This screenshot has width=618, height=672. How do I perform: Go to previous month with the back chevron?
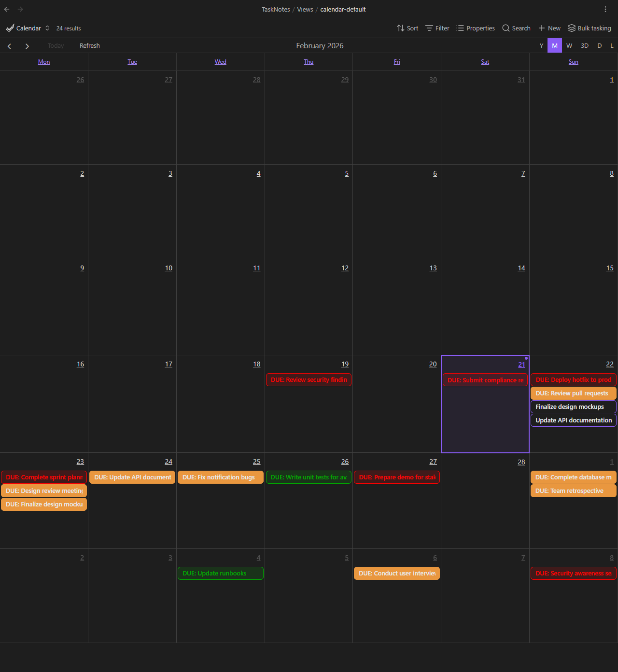[9, 46]
